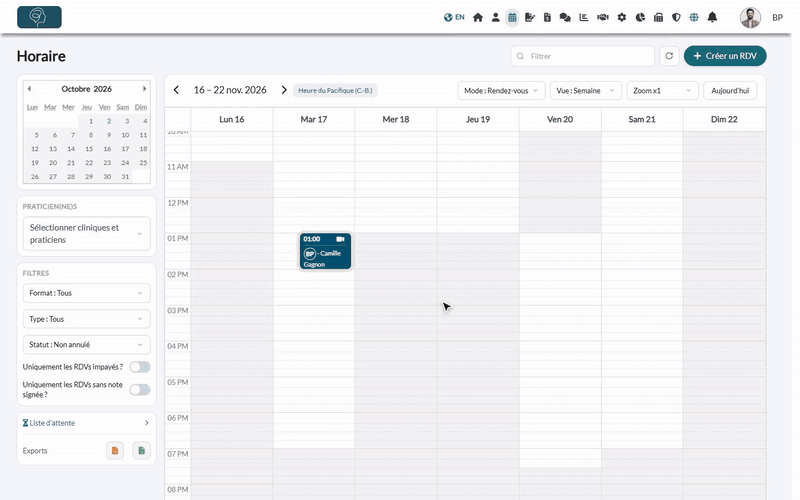Screen dimensions: 800x500
Task: Click the Dim 22 column header
Action: pos(724,119)
